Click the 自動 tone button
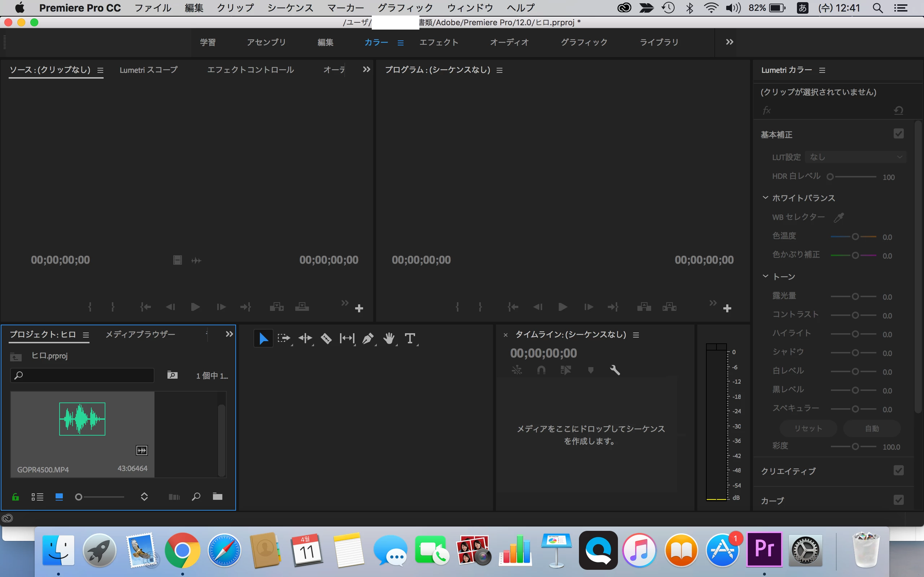The image size is (924, 577). point(872,428)
